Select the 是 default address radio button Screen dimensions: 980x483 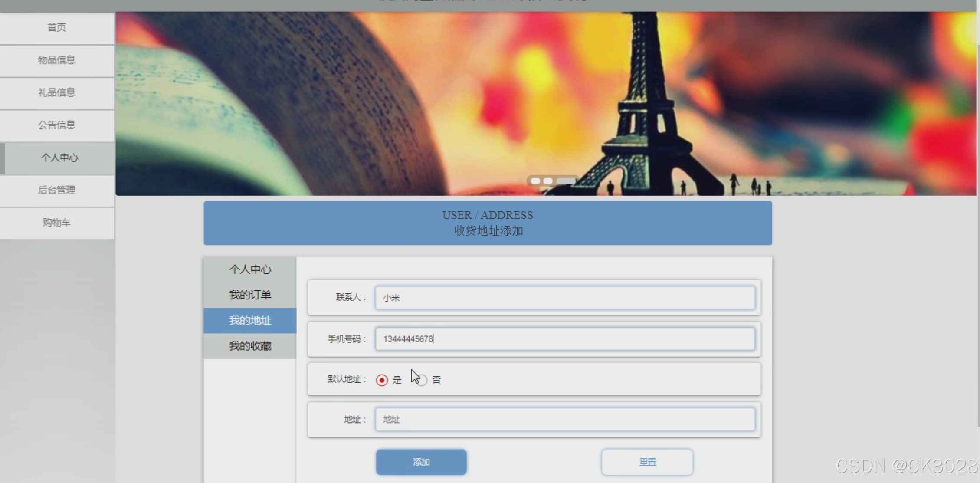click(382, 380)
